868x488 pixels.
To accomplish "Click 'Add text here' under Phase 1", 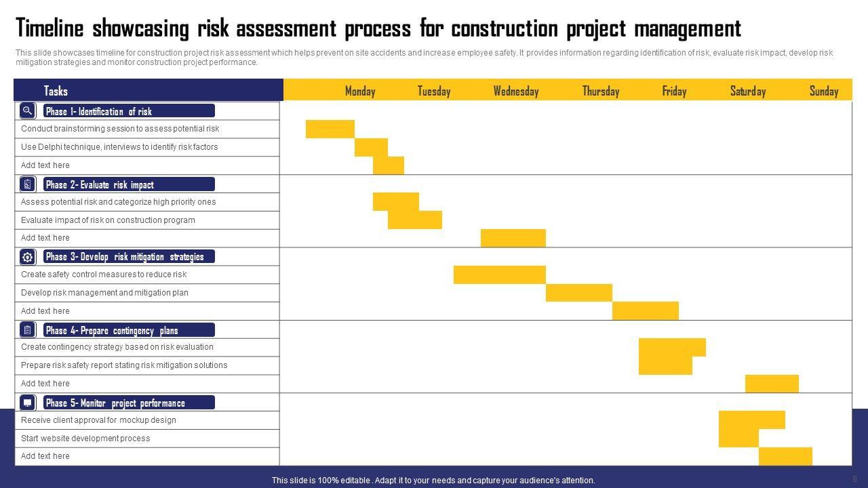I will click(x=45, y=165).
